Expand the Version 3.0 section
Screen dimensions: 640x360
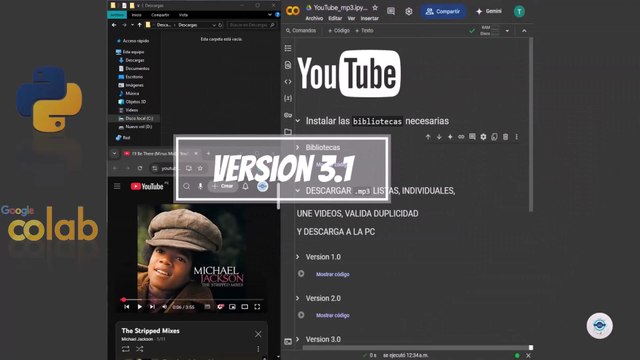(x=298, y=339)
